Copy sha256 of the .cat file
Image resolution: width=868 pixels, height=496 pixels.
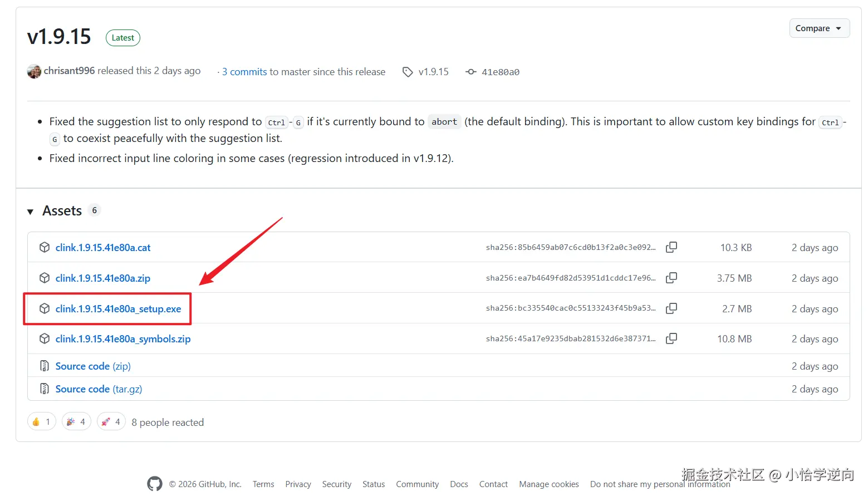(x=671, y=247)
